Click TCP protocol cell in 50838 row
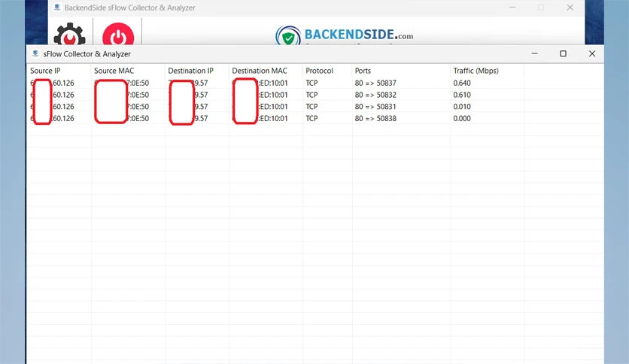The height and width of the screenshot is (364, 629). click(311, 118)
